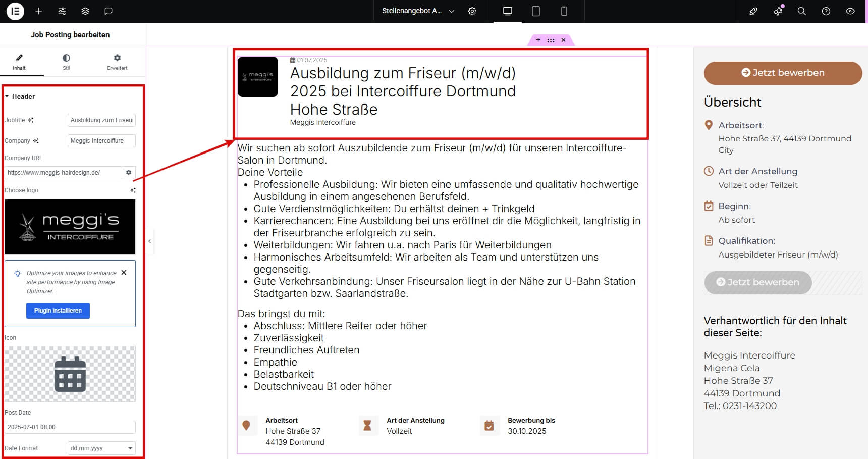Open the Finder search icon

801,11
